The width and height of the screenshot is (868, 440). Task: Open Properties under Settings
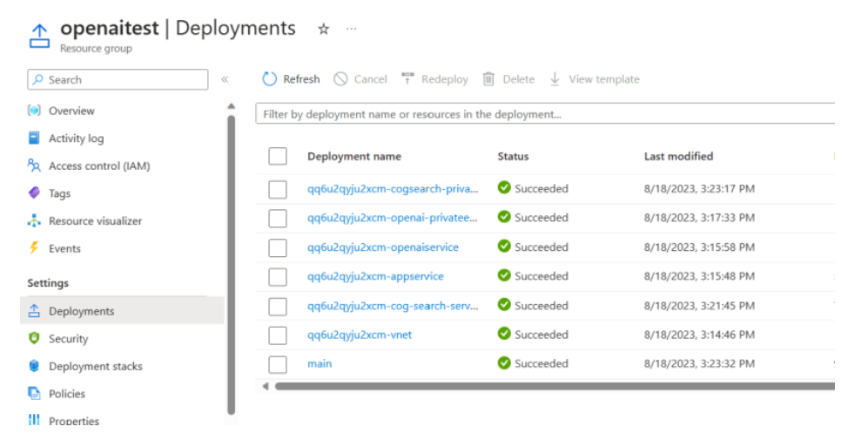(x=74, y=421)
